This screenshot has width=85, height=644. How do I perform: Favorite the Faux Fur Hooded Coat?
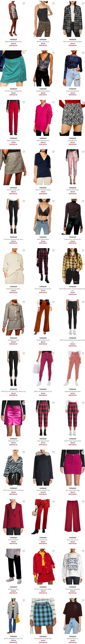pyautogui.click(x=53, y=452)
